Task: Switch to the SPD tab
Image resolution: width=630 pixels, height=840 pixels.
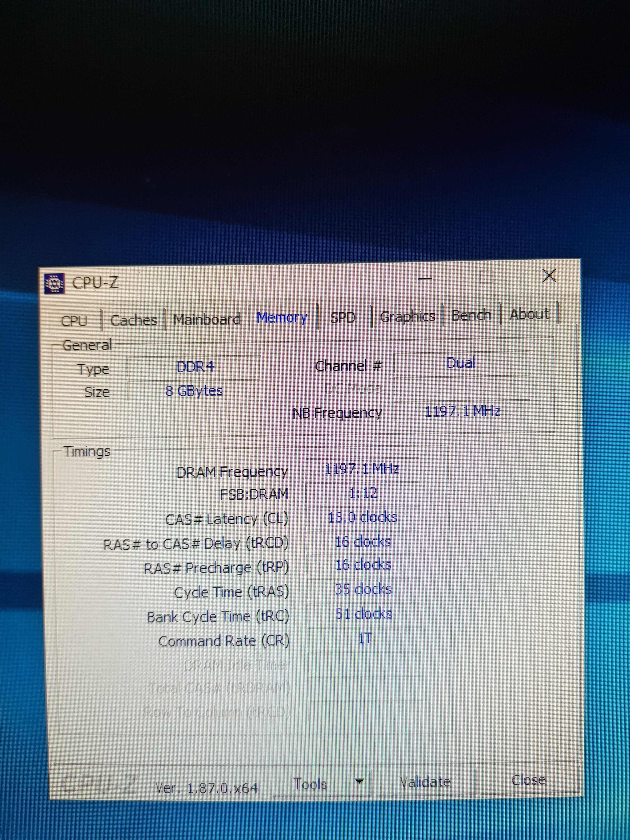Action: point(342,317)
